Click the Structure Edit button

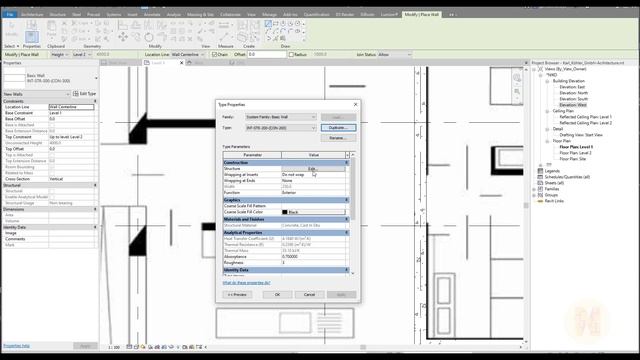pyautogui.click(x=313, y=169)
